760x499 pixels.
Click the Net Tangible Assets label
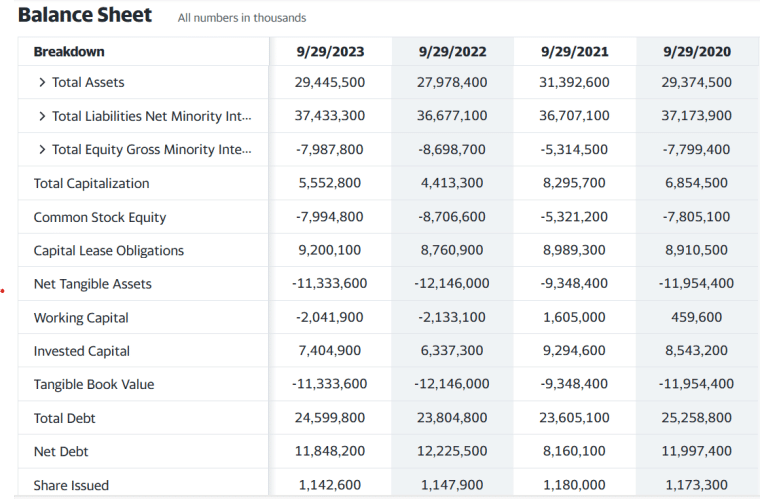pyautogui.click(x=93, y=284)
